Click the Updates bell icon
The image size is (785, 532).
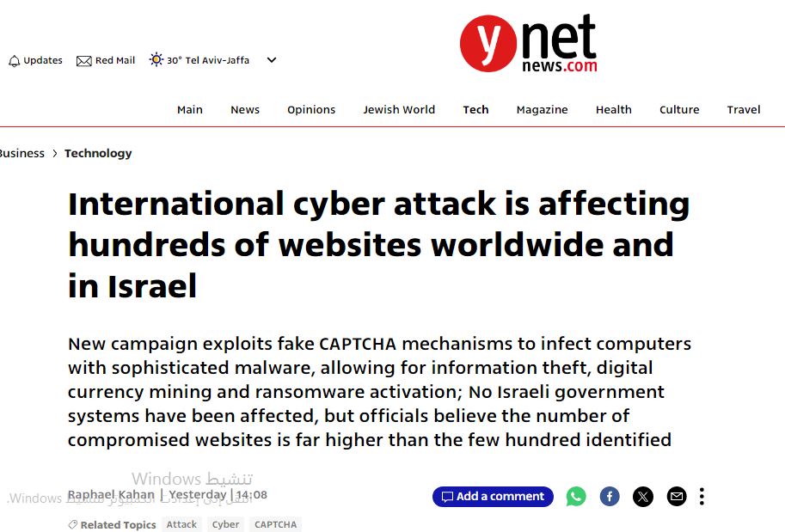click(x=15, y=61)
